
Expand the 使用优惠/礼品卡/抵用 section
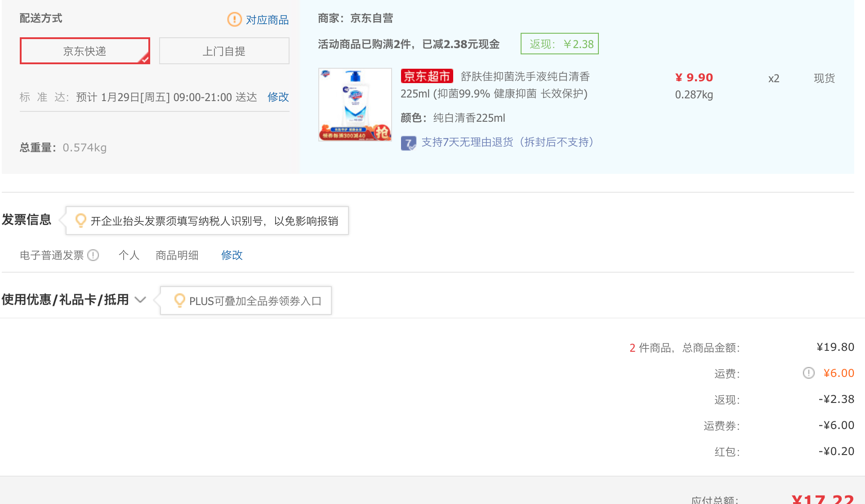pos(65,300)
